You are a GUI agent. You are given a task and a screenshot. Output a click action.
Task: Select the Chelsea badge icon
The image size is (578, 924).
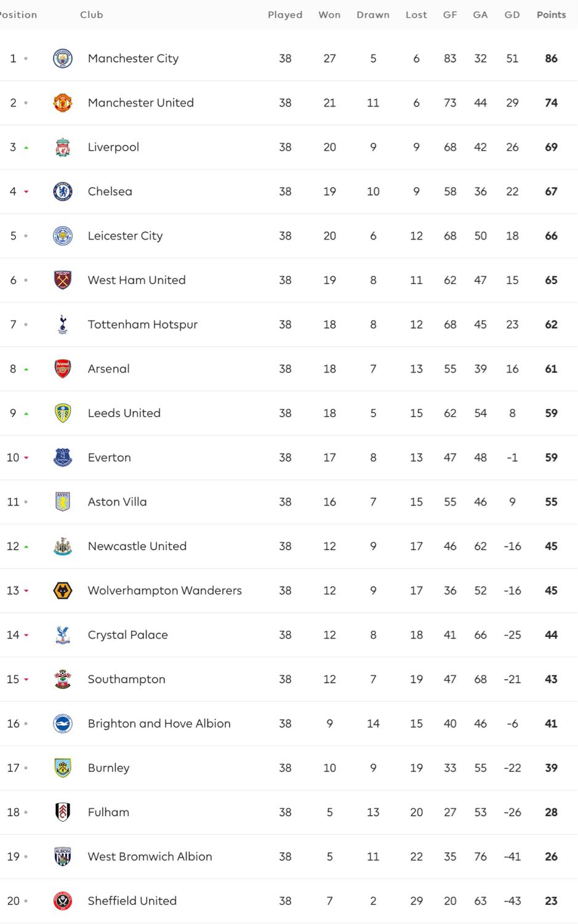[63, 192]
